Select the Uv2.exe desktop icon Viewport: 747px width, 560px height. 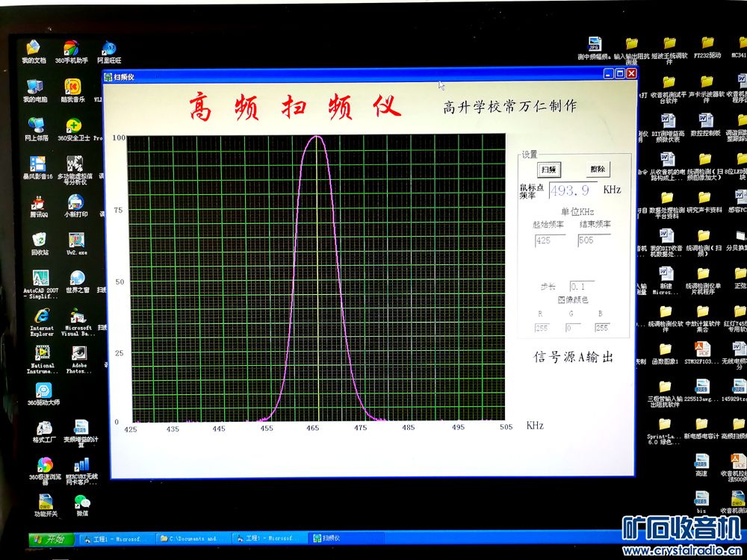coord(77,244)
